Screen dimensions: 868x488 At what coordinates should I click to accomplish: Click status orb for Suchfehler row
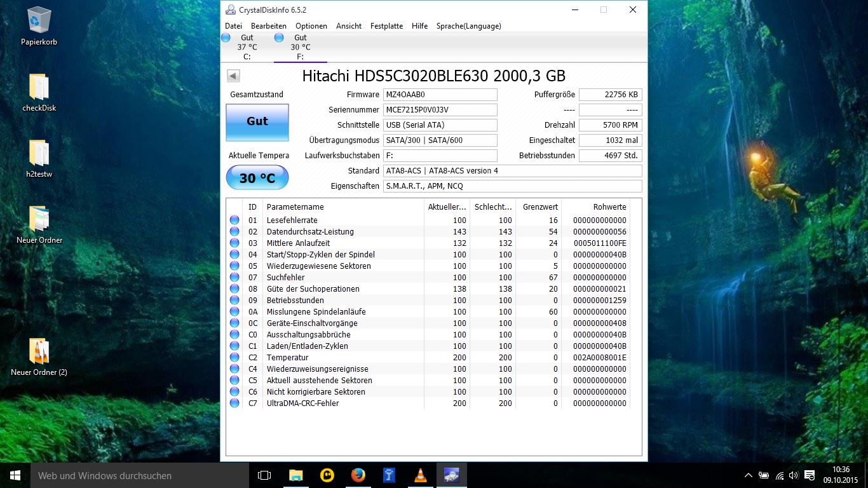click(234, 278)
